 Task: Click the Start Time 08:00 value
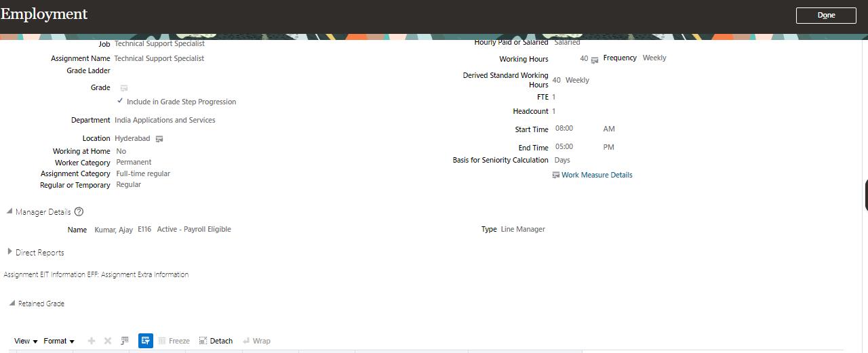(x=564, y=128)
